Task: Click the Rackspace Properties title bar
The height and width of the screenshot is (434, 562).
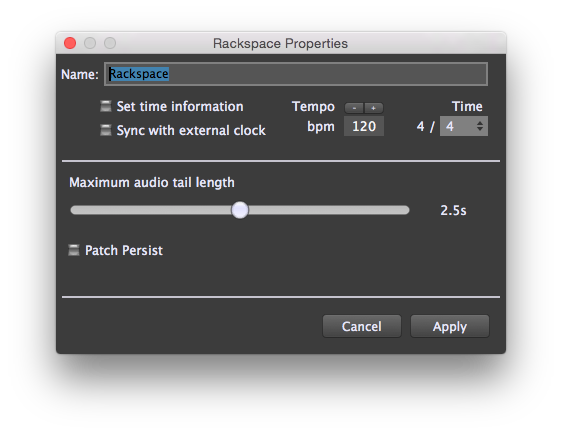Action: [281, 43]
